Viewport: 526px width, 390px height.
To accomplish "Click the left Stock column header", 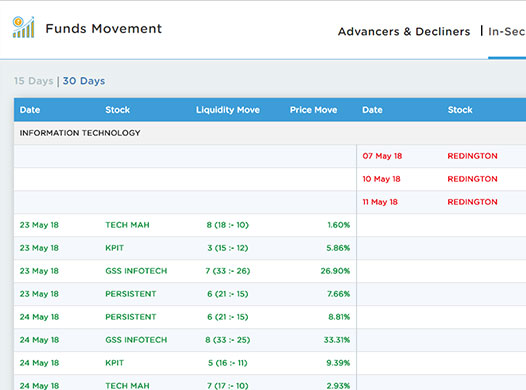I will (117, 110).
